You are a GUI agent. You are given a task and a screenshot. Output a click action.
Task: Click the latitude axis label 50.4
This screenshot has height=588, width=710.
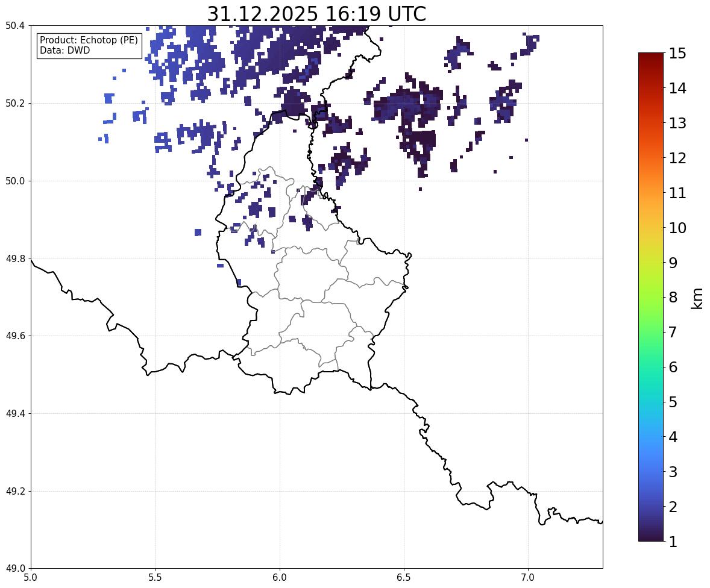15,26
